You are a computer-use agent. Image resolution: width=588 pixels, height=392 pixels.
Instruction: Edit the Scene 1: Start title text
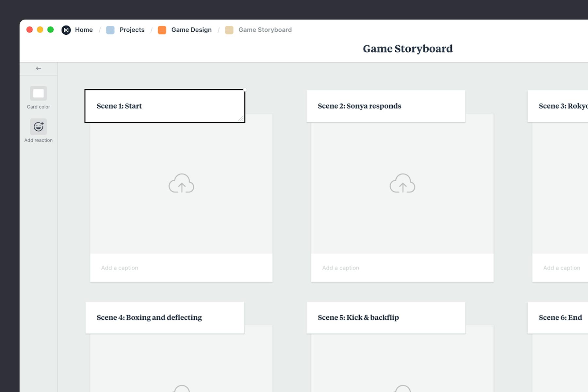(119, 106)
